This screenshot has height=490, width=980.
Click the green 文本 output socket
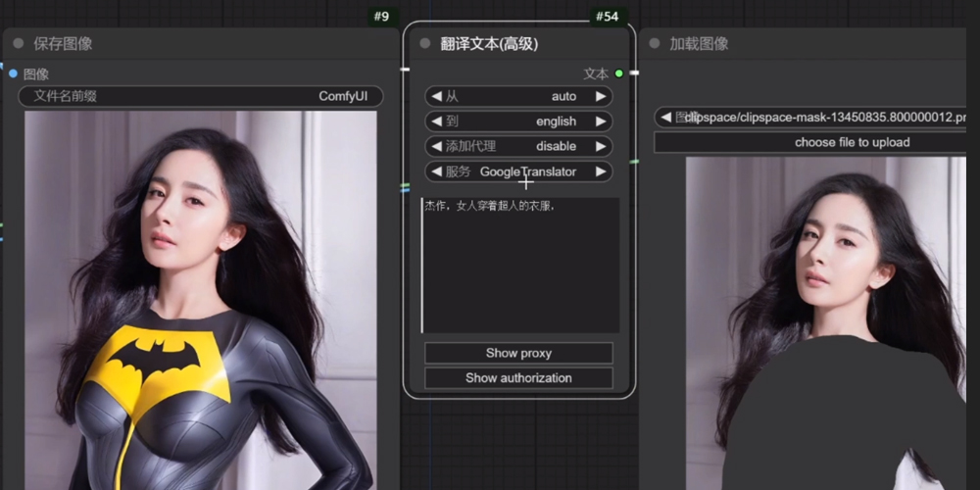coord(618,73)
